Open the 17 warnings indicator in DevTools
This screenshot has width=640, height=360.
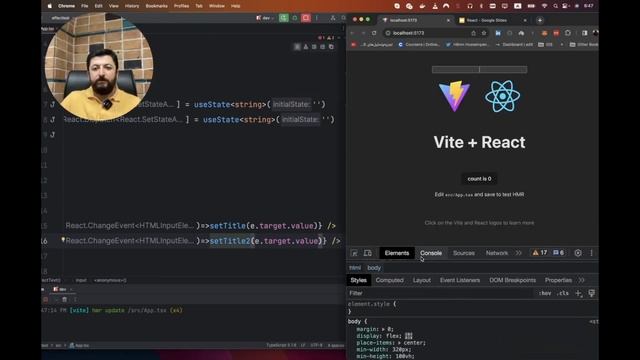point(540,253)
